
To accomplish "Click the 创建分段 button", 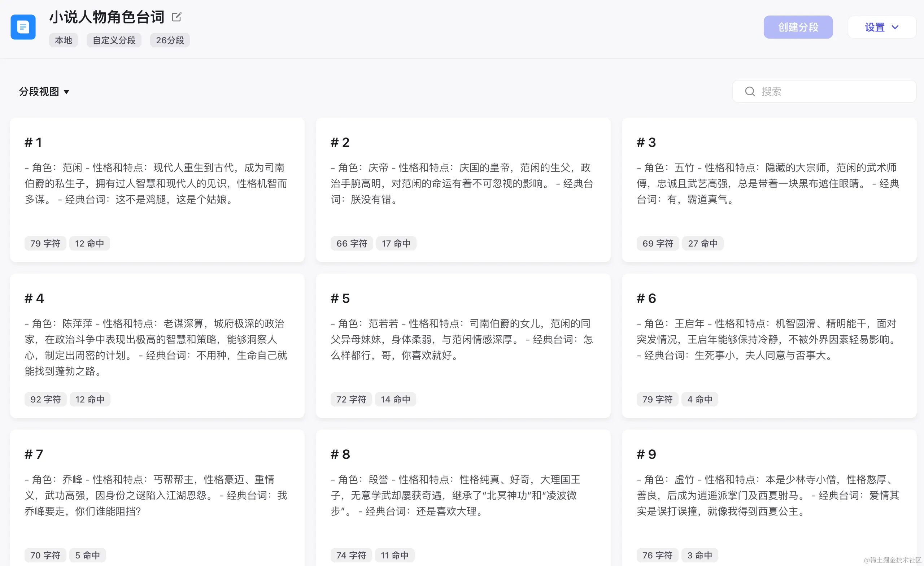I will (798, 27).
